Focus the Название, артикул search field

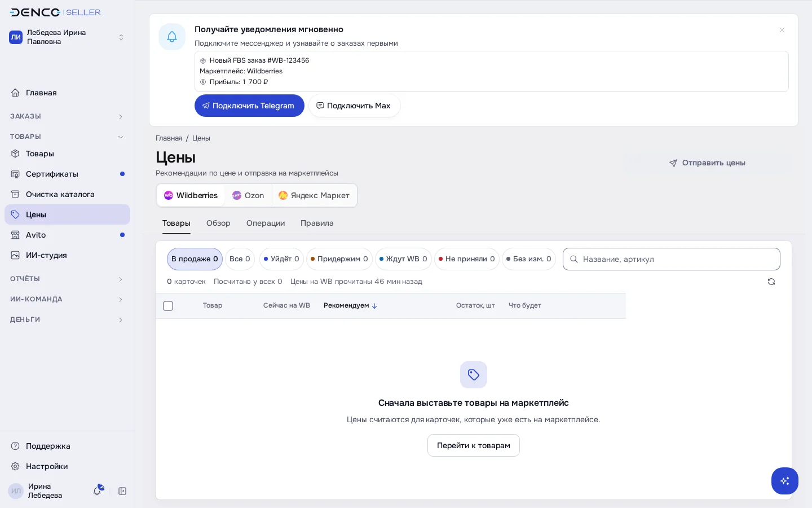tap(672, 259)
